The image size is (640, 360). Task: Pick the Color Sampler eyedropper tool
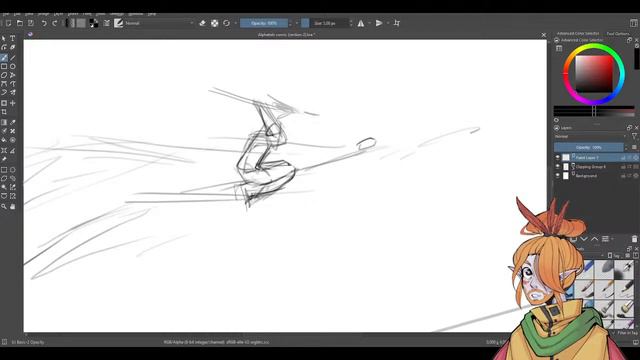[x=13, y=122]
